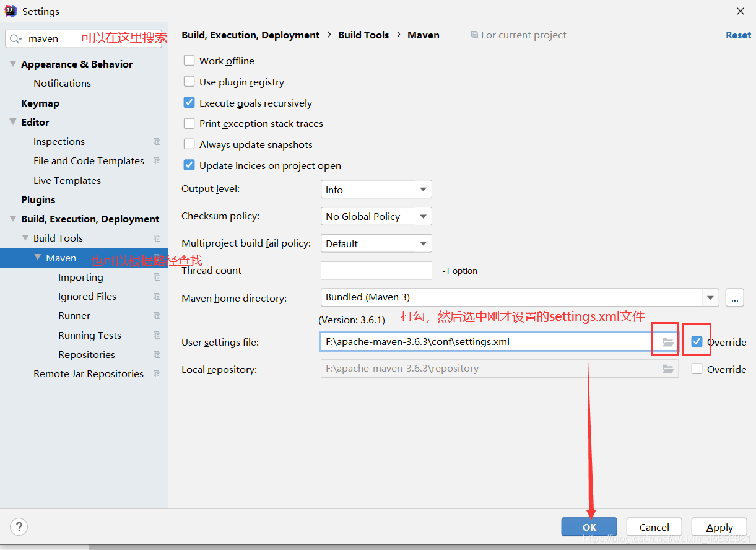Enable Print exception stack traces
756x550 pixels.
click(189, 123)
